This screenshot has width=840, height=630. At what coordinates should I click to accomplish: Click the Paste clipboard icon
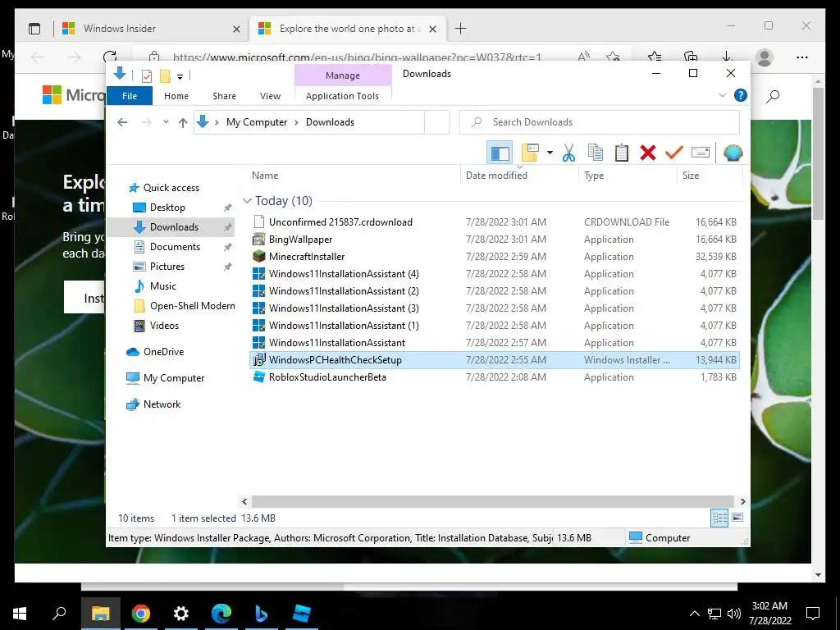[622, 153]
